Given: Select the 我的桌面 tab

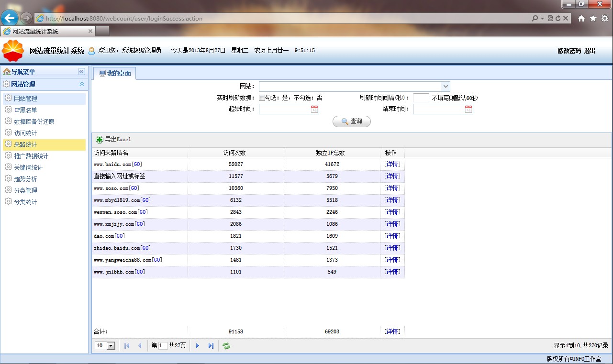Looking at the screenshot, I should (114, 74).
